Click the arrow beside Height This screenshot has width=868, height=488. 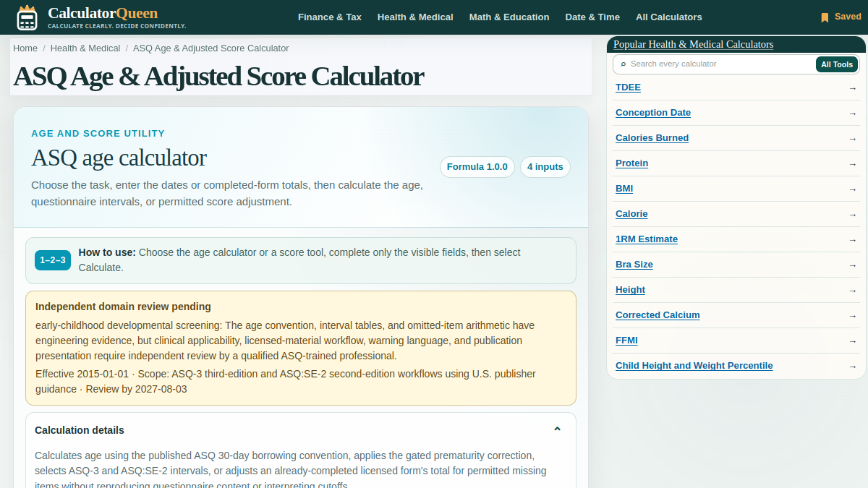(x=853, y=291)
